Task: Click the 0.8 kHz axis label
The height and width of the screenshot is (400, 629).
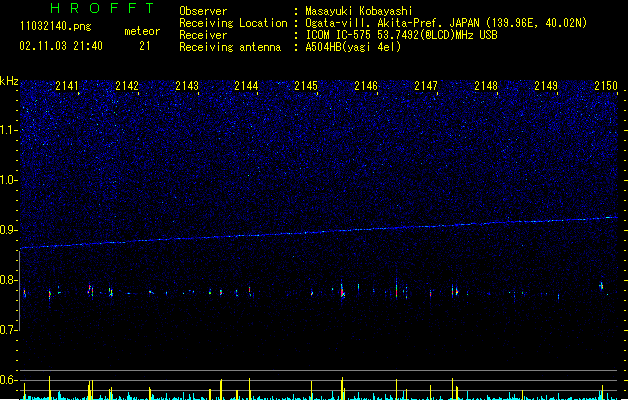Action: point(8,280)
